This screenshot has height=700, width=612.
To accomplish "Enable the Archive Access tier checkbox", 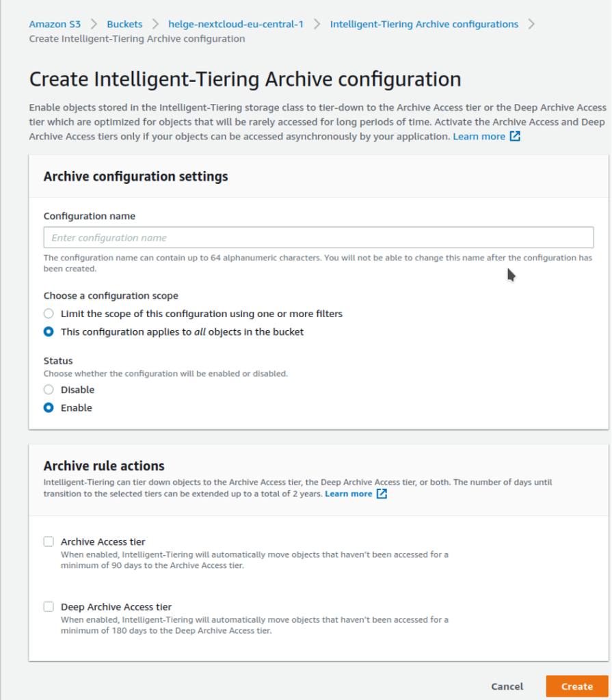I will [x=49, y=541].
